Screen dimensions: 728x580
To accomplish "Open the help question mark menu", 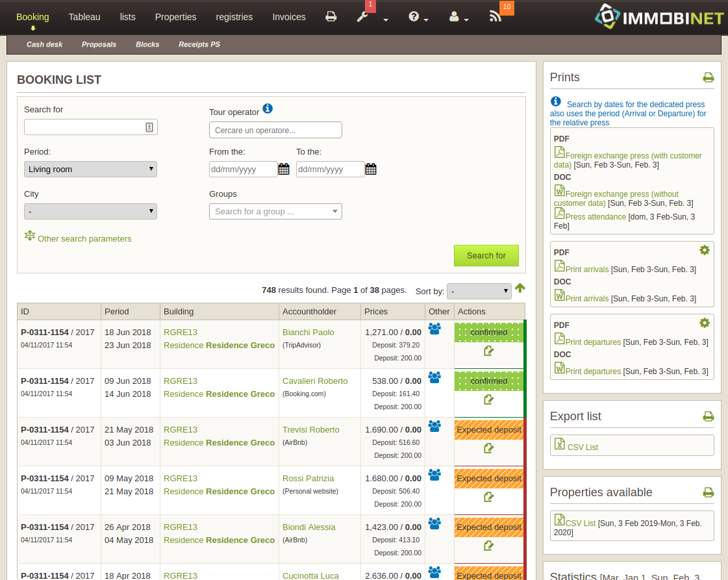I will tap(414, 17).
